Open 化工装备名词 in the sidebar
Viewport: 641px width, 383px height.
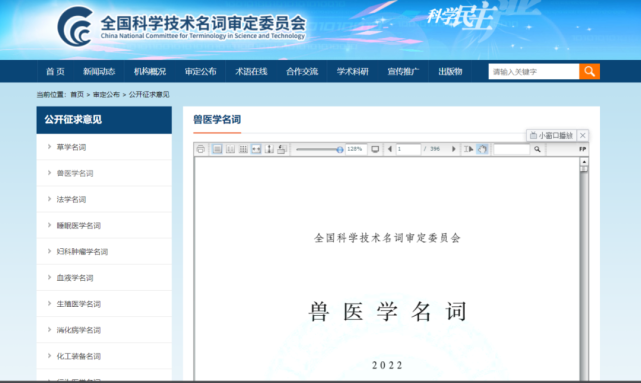click(x=78, y=356)
